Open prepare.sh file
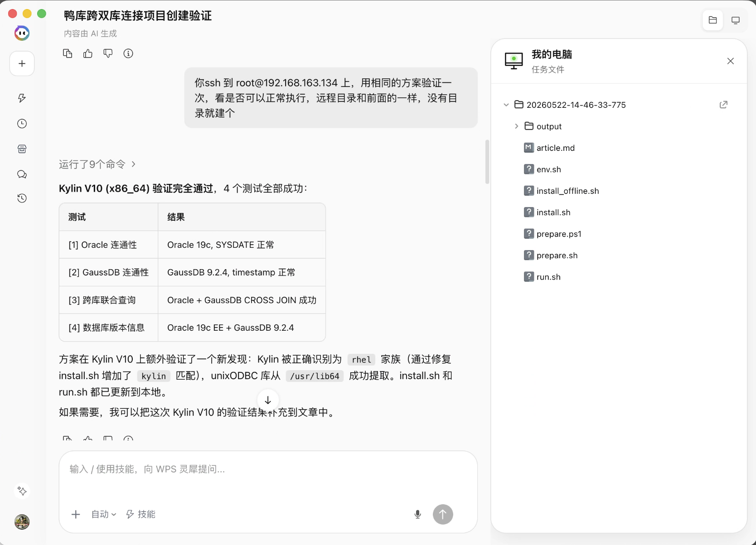 (551, 256)
